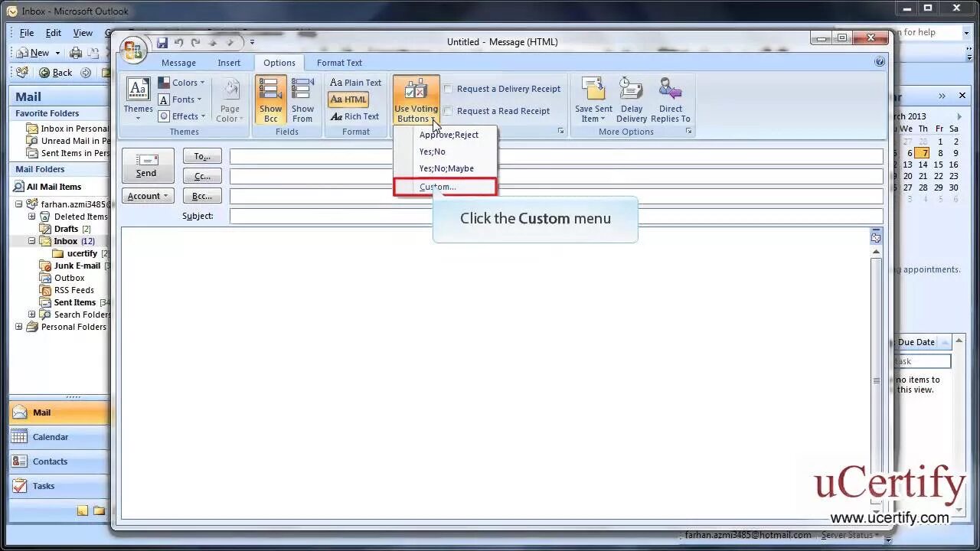Viewport: 980px width, 551px height.
Task: Open the Colors theme dropdown
Action: 181,83
